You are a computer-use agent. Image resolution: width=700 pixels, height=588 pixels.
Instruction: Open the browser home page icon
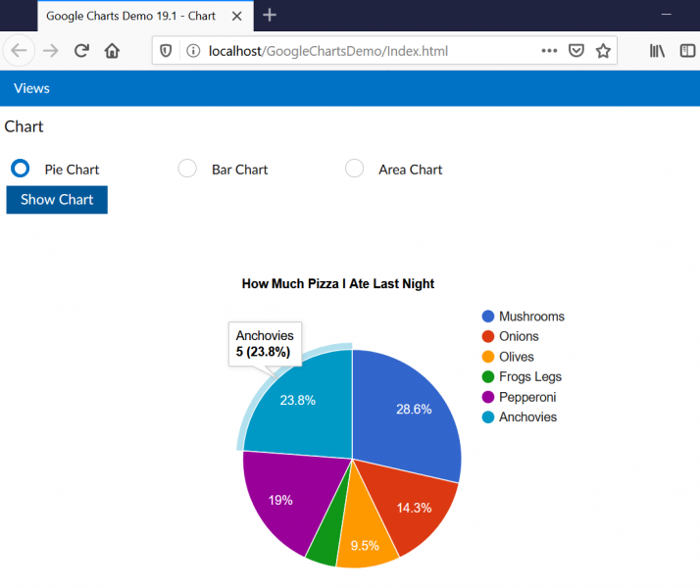pyautogui.click(x=112, y=51)
